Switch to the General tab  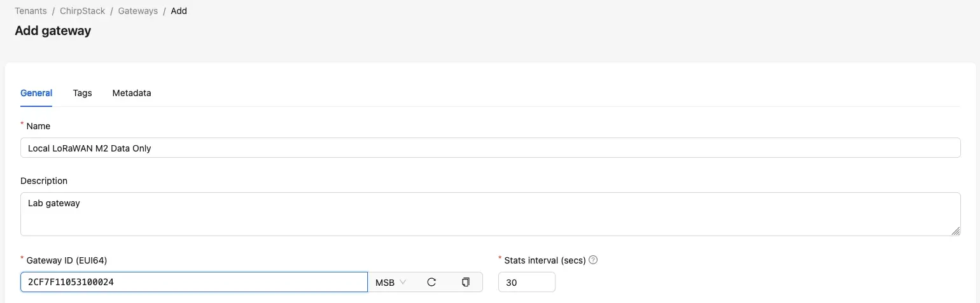pyautogui.click(x=36, y=93)
